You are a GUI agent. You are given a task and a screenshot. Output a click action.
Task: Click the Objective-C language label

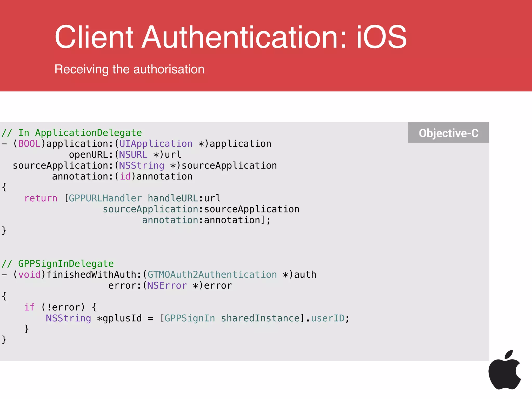[449, 133]
